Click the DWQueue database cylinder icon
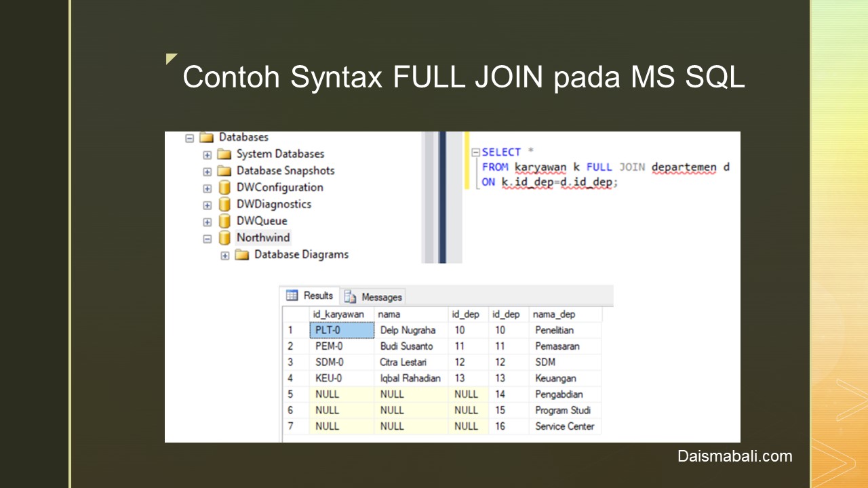The width and height of the screenshot is (868, 488). (x=224, y=222)
